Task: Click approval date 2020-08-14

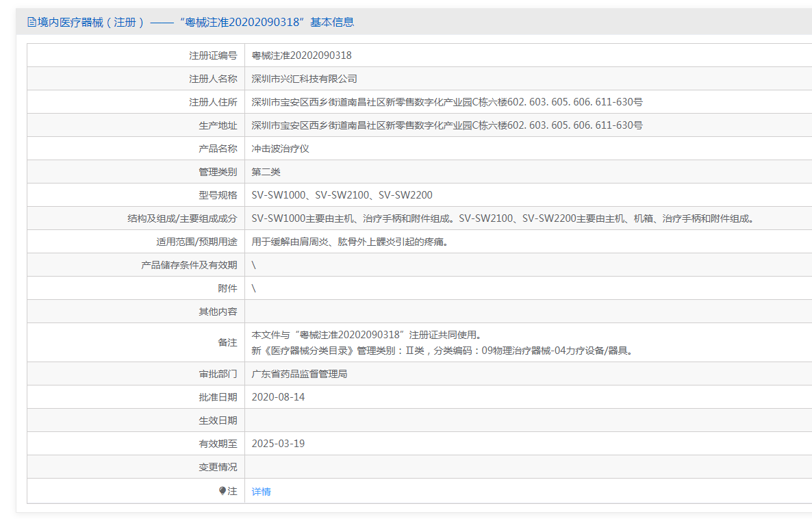Action: point(278,397)
